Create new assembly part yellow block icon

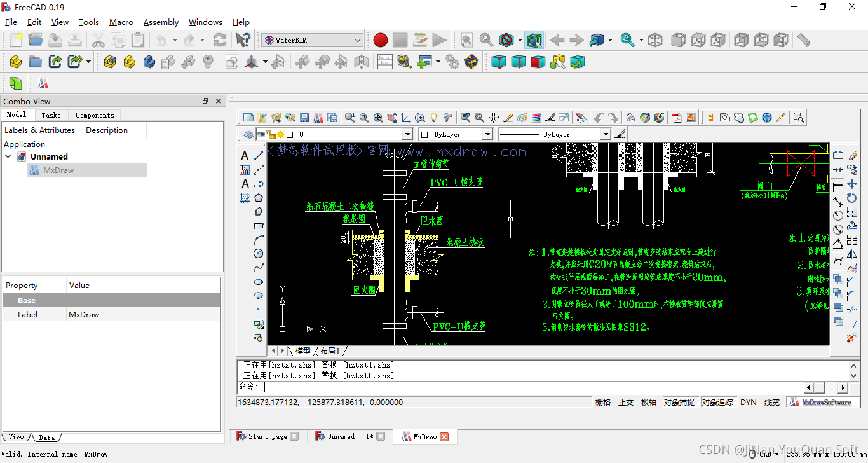(x=16, y=62)
